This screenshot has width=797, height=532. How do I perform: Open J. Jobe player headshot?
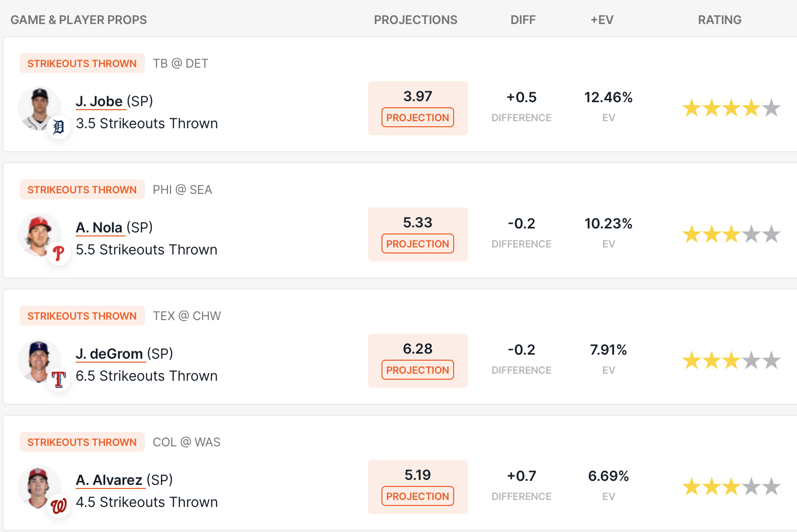point(39,109)
